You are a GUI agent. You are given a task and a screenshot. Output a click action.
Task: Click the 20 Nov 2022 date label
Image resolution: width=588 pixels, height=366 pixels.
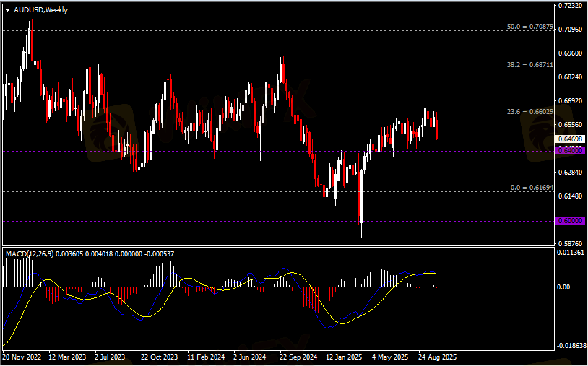pos(22,357)
